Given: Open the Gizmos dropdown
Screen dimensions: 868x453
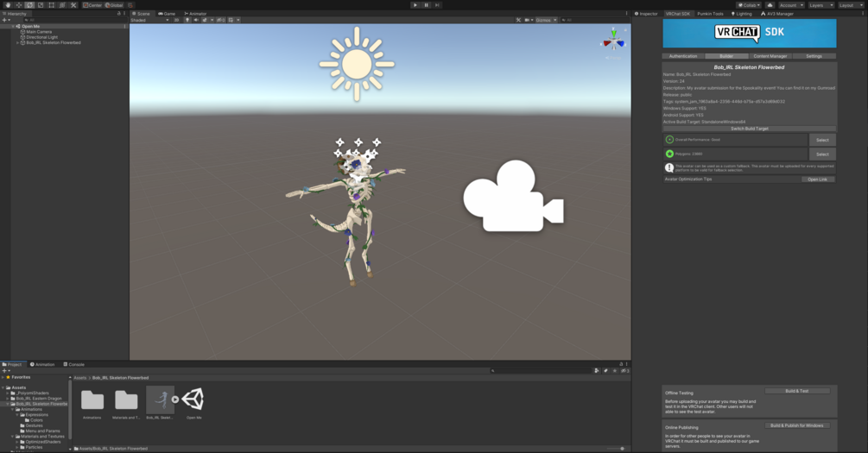Looking at the screenshot, I should [x=546, y=20].
